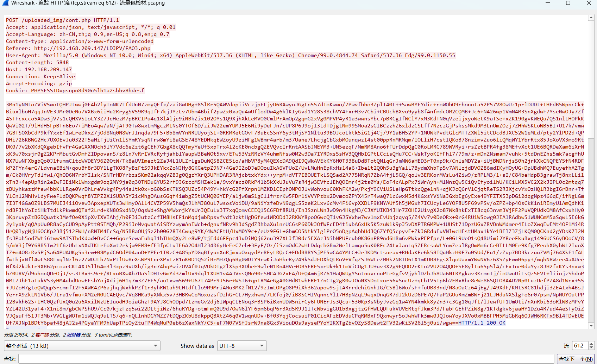Image resolution: width=597 pixels, height=364 pixels.
Task: Close the HTTP stream dialog
Action: [x=589, y=3]
